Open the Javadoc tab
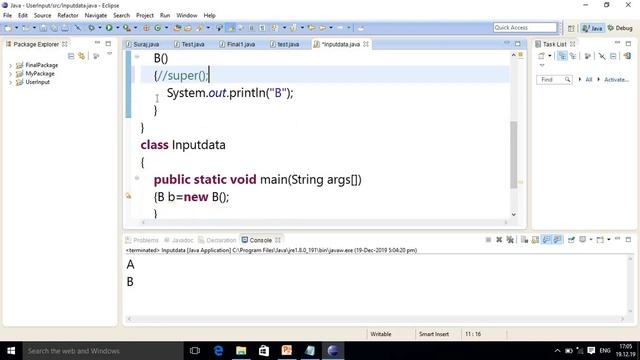The height and width of the screenshot is (360, 640). pos(179,240)
